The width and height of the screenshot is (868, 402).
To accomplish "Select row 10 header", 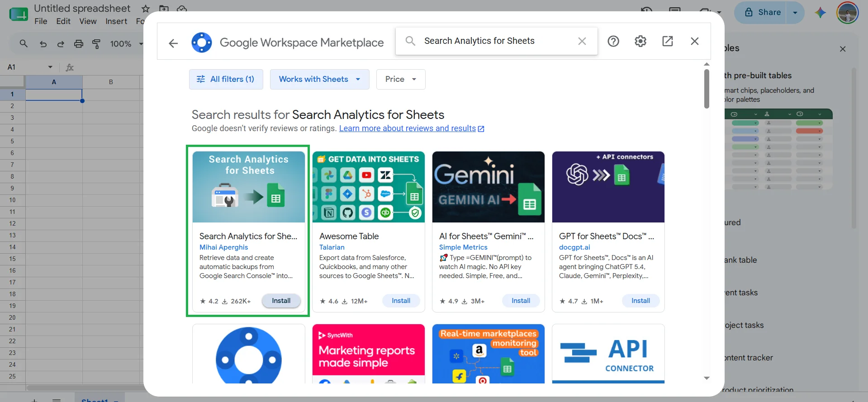I will click(x=12, y=200).
